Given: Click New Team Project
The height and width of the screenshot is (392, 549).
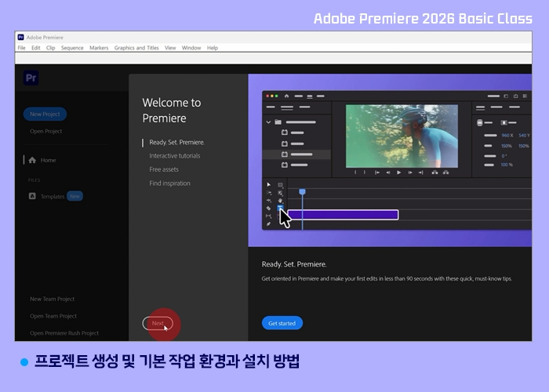Looking at the screenshot, I should tap(53, 299).
